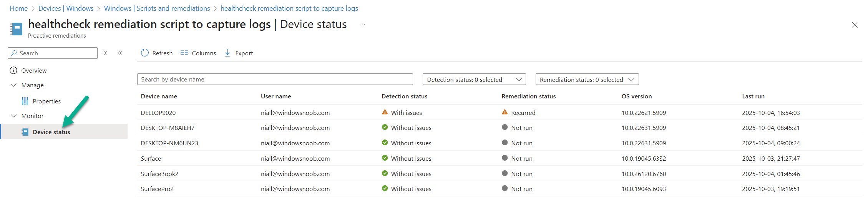Open Detection status filter dropdown
The image size is (868, 216).
click(474, 80)
